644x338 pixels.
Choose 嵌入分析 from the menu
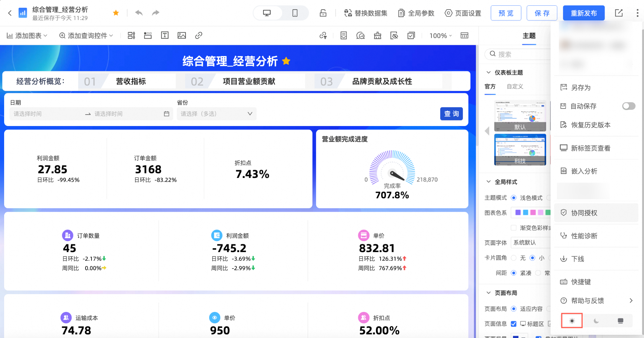pyautogui.click(x=596, y=171)
